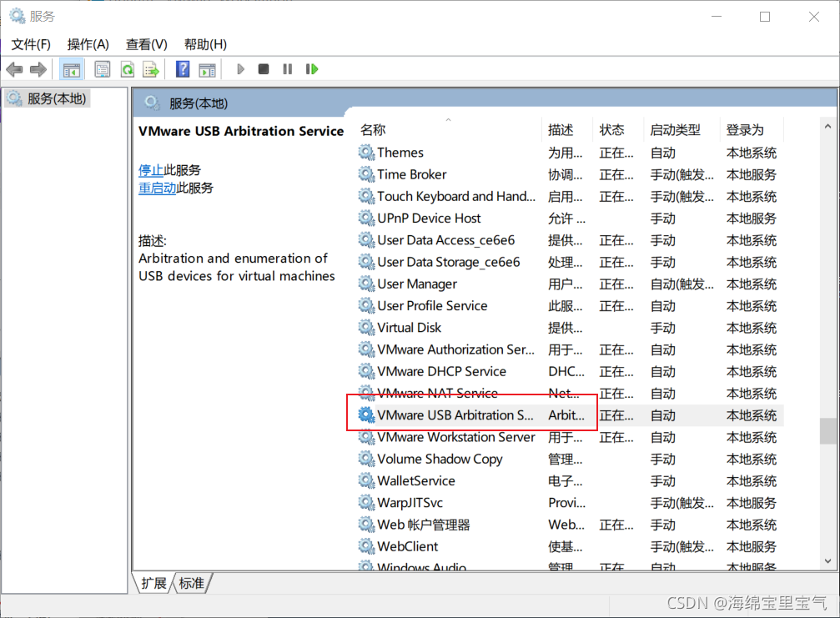840x618 pixels.
Task: Click the vertical scrollbar thumb
Action: click(827, 431)
